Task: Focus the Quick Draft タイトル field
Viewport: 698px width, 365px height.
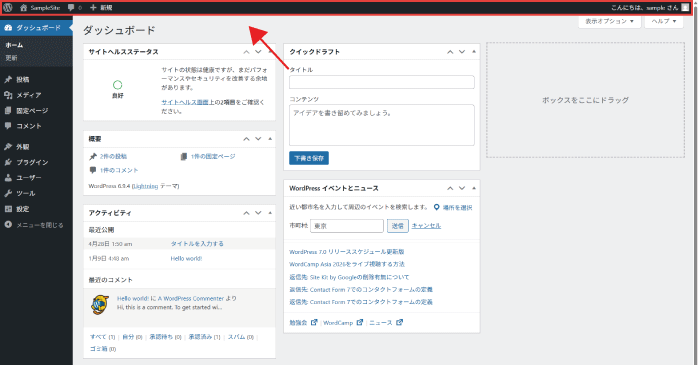Action: pyautogui.click(x=381, y=82)
